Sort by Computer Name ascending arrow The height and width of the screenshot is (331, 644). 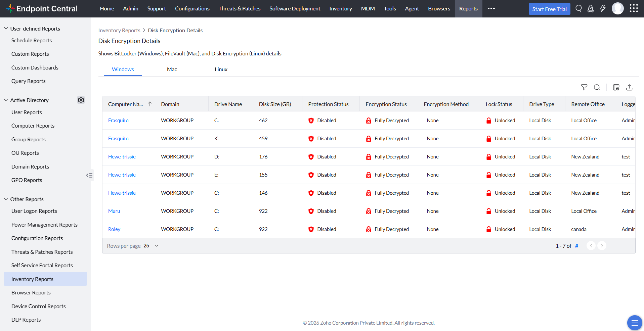tap(150, 104)
